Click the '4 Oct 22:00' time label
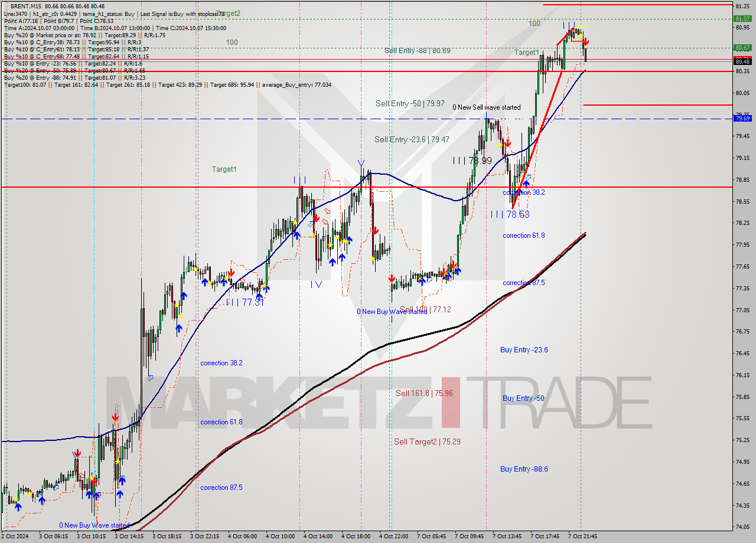 tap(394, 537)
